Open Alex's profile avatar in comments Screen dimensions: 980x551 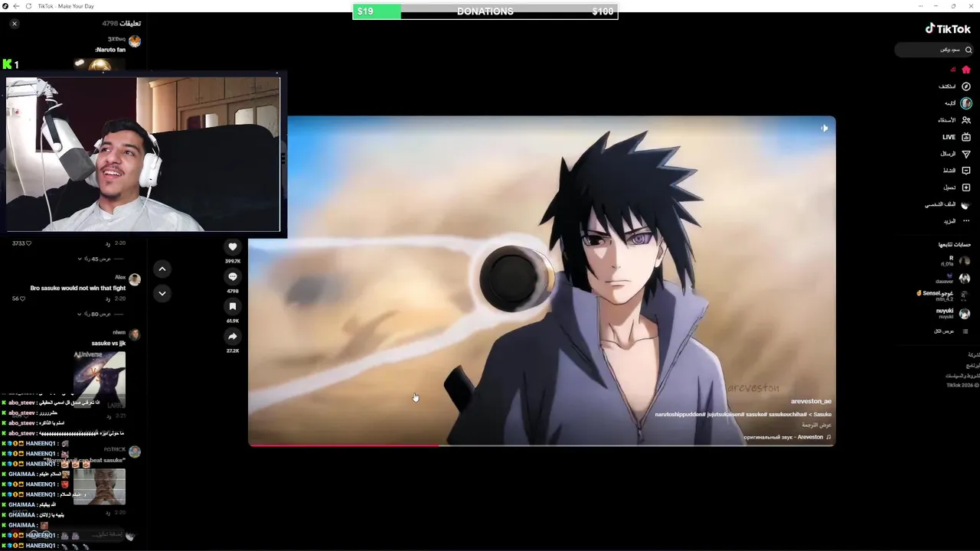(135, 279)
